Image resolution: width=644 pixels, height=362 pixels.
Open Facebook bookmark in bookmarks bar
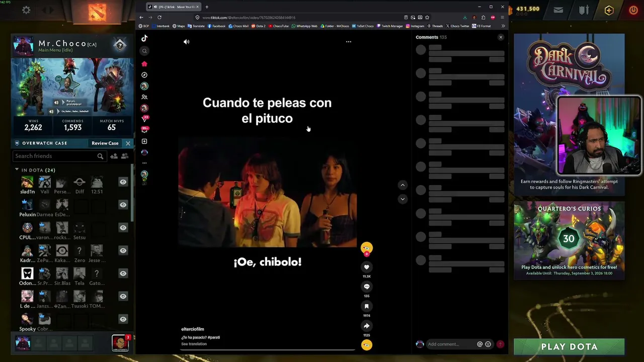tap(216, 26)
